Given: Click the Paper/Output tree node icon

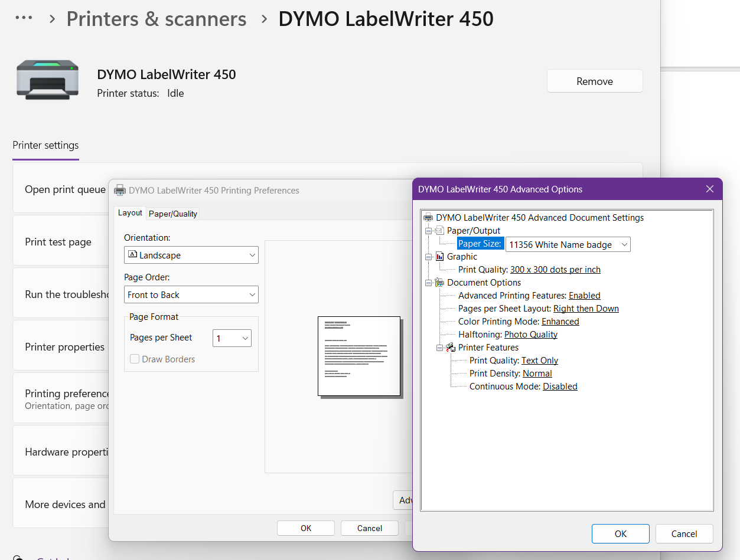Looking at the screenshot, I should tap(439, 231).
